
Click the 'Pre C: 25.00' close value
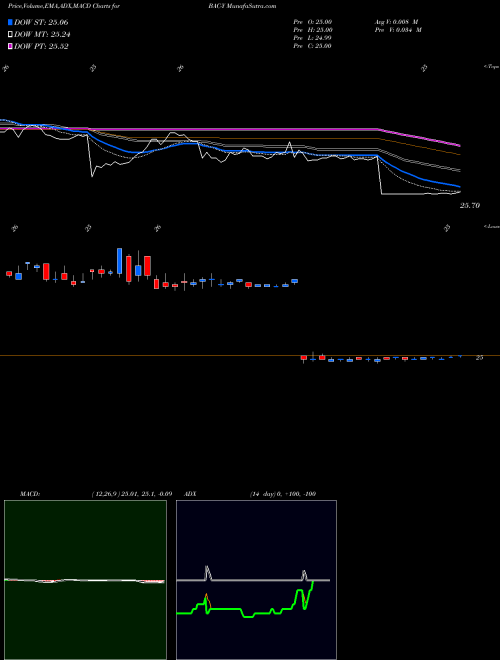point(313,46)
